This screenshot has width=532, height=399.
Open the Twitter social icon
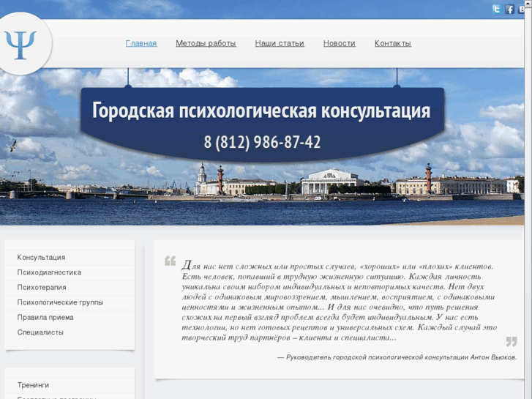(497, 10)
